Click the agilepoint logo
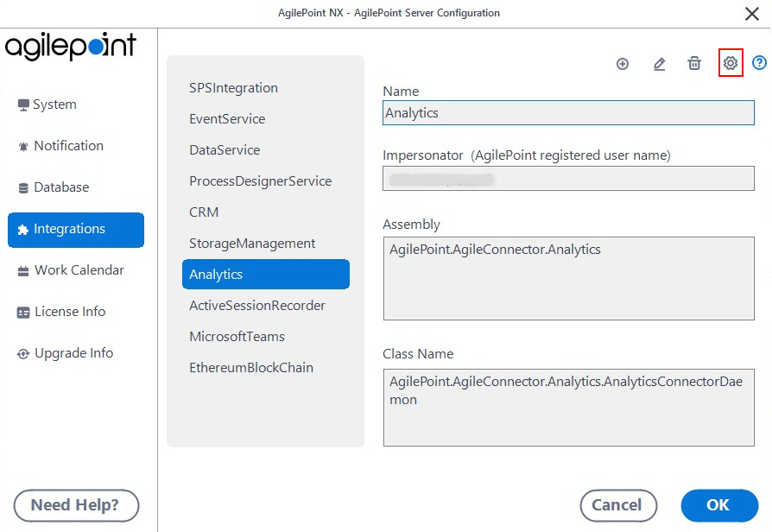 [x=71, y=47]
